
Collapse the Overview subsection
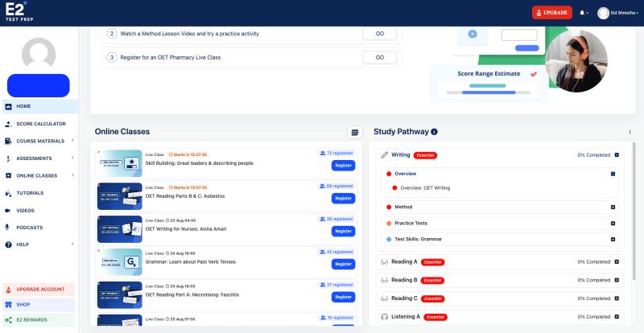[613, 174]
